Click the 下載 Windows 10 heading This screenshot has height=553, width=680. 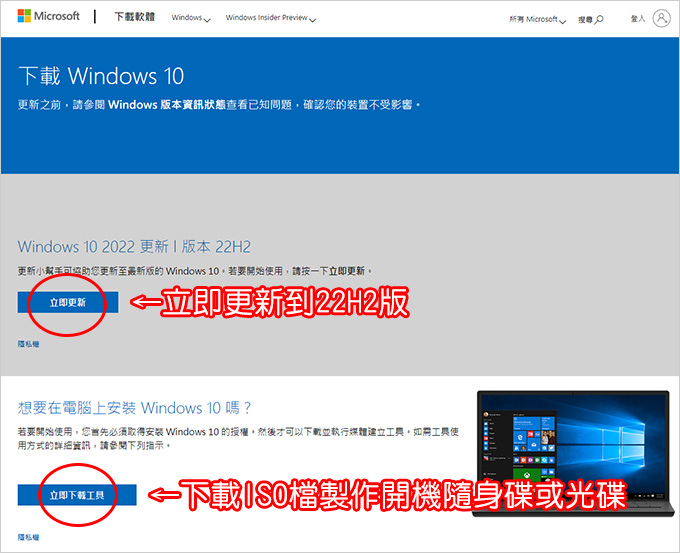(101, 76)
